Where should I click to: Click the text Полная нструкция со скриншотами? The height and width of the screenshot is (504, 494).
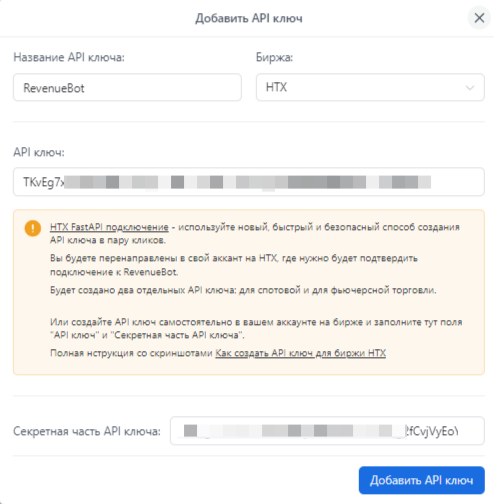point(131,353)
